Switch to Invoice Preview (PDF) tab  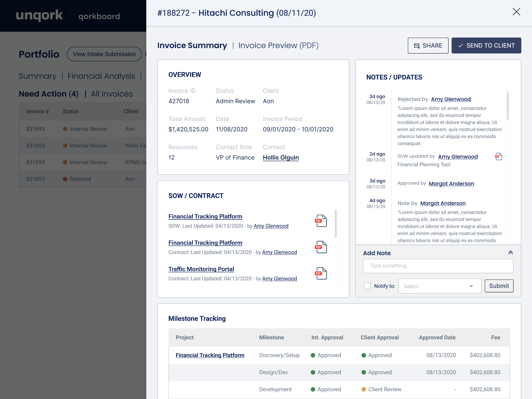click(278, 45)
